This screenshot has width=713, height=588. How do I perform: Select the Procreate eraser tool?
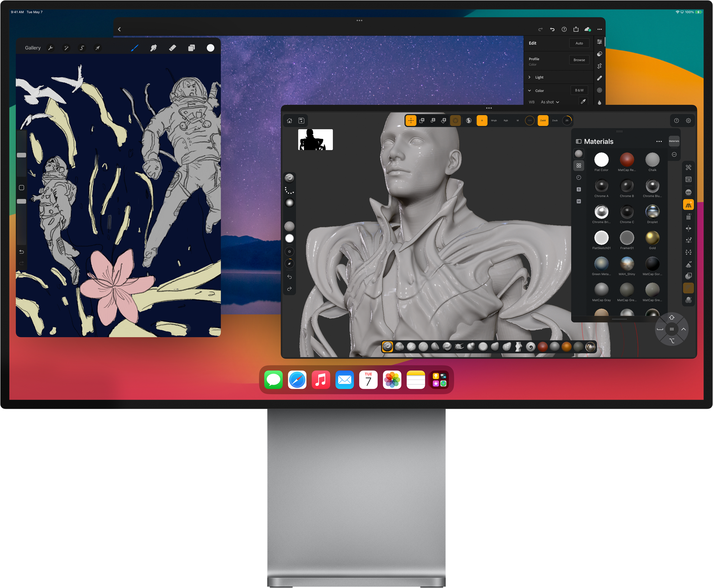(172, 48)
